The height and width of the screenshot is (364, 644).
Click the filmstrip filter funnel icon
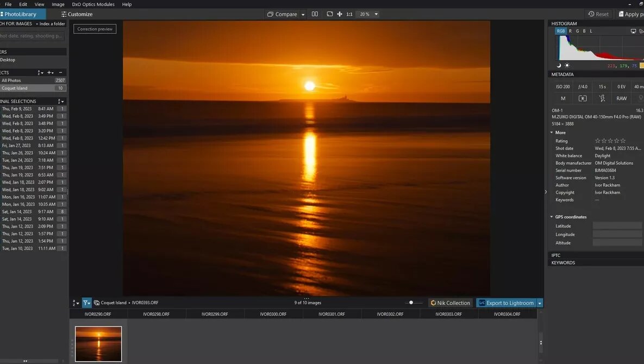(86, 303)
